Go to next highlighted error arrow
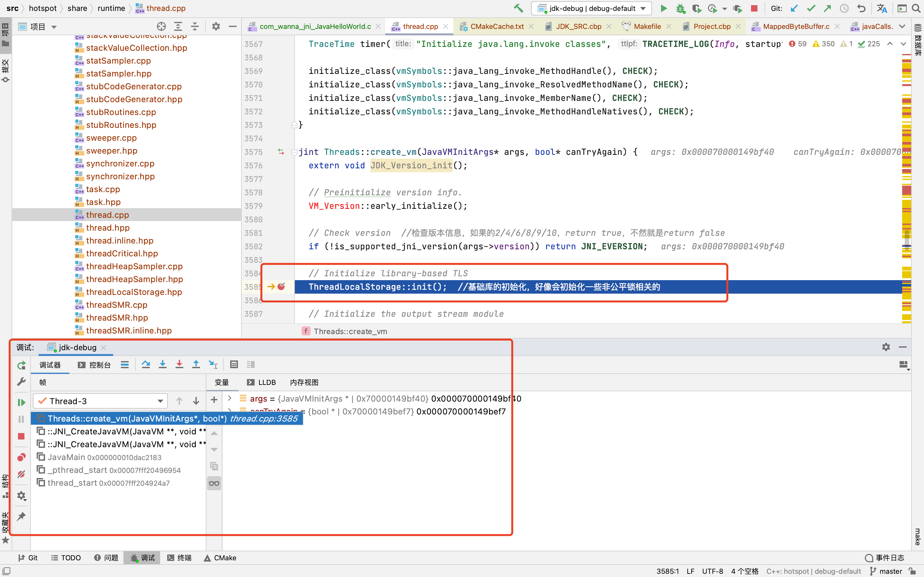This screenshot has width=924, height=577. [903, 44]
